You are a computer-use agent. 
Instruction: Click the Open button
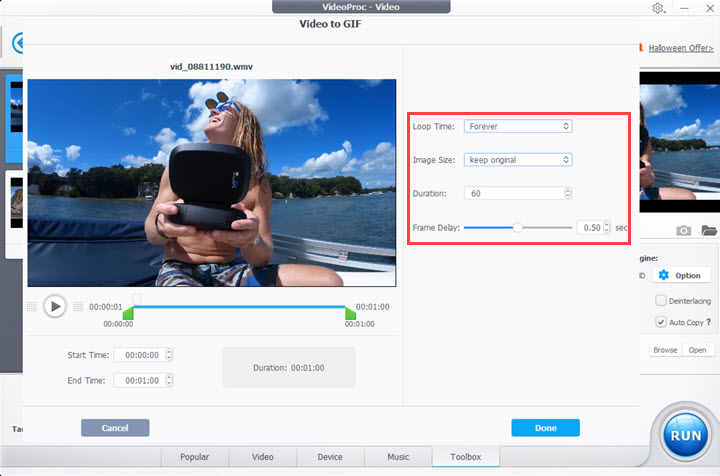tap(698, 350)
